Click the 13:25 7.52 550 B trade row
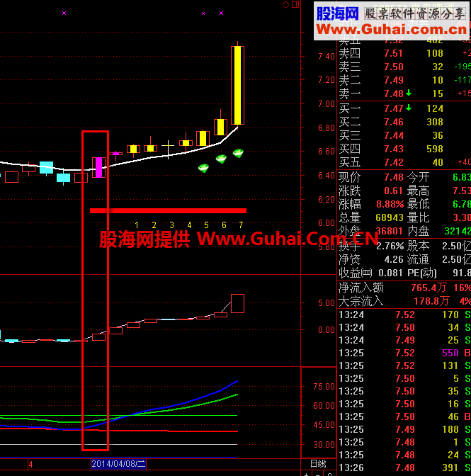471x476 pixels. [404, 353]
